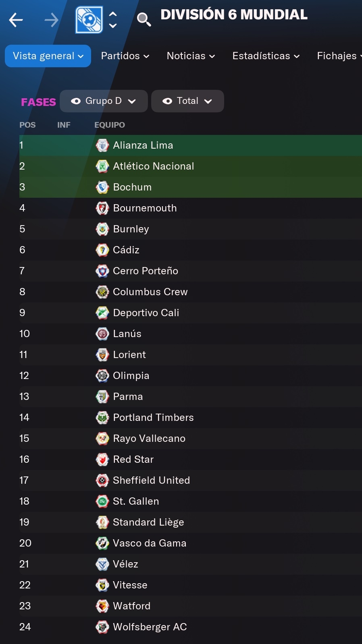Go back with the left arrow
This screenshot has width=362, height=644.
click(16, 20)
